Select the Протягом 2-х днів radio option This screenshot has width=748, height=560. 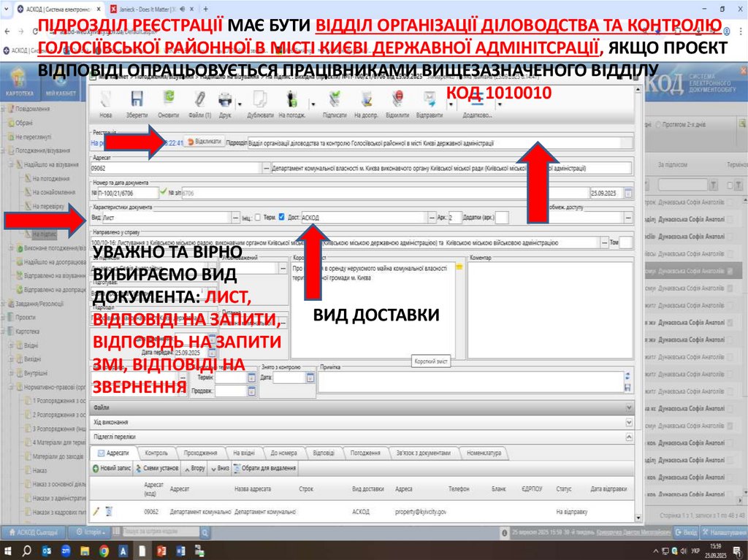pyautogui.click(x=659, y=125)
